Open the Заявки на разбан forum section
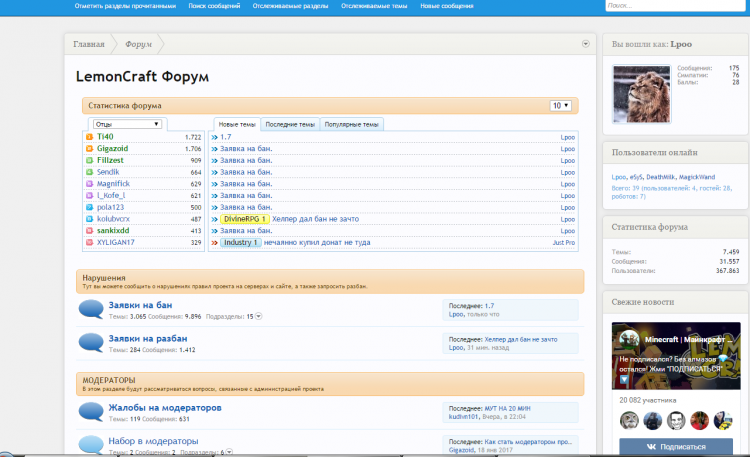 coord(148,338)
